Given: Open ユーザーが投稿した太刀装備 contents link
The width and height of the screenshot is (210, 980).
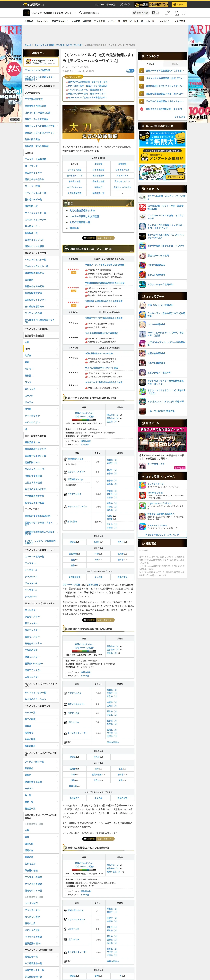Looking at the screenshot, I should click(x=84, y=216).
